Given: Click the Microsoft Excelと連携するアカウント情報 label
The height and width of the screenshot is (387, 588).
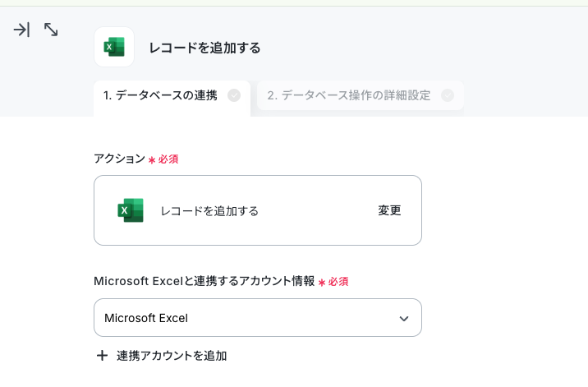Looking at the screenshot, I should point(204,281).
